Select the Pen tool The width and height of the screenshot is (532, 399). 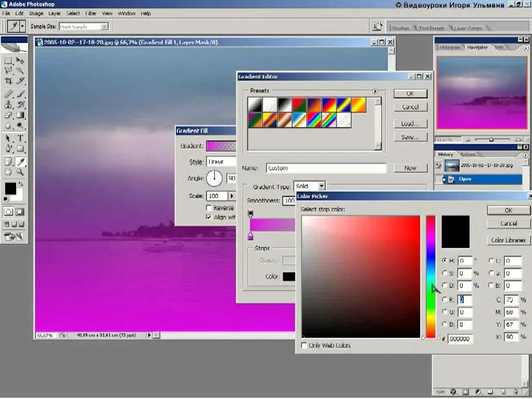(8, 149)
